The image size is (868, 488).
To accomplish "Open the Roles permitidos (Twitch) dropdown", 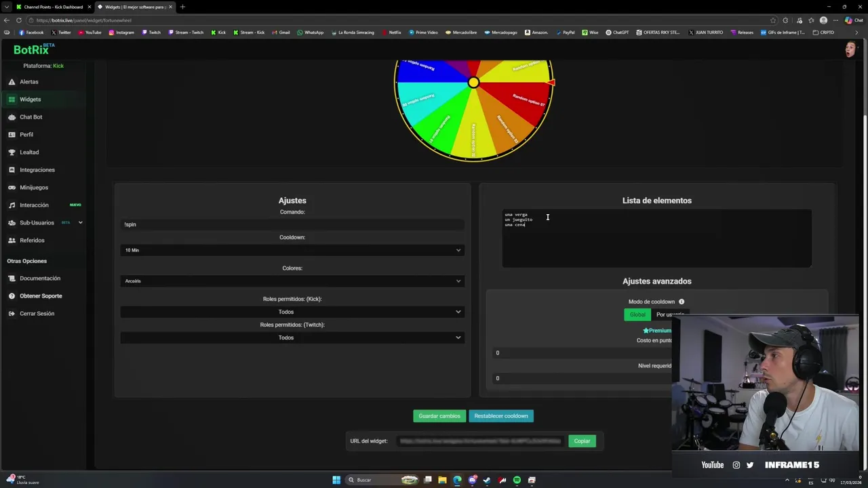I will coord(292,338).
